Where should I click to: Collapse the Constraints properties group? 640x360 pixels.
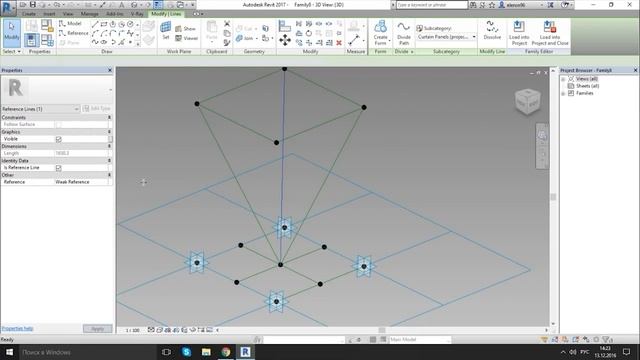coord(109,118)
